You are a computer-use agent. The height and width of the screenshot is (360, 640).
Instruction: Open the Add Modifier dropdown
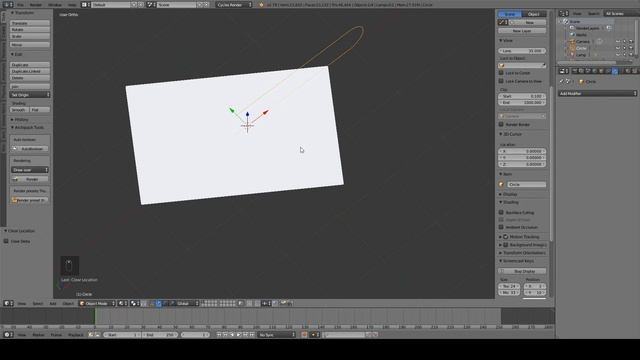(x=598, y=93)
